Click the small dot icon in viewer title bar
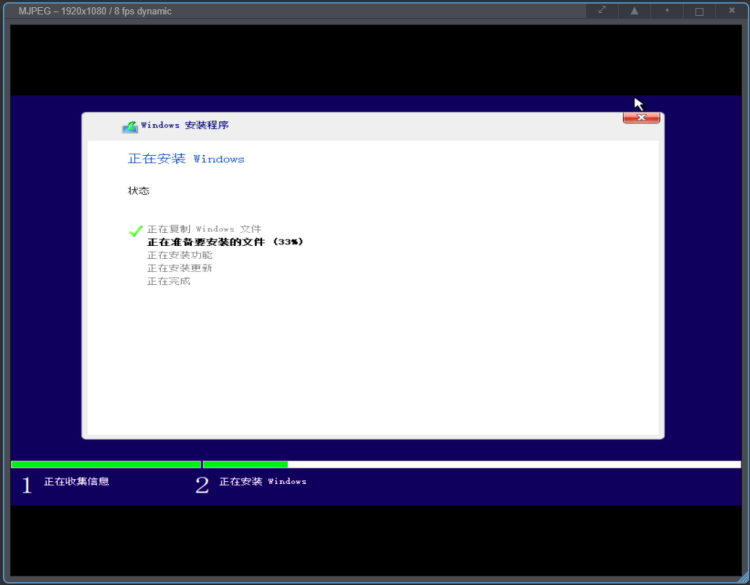This screenshot has height=585, width=750. 667,10
